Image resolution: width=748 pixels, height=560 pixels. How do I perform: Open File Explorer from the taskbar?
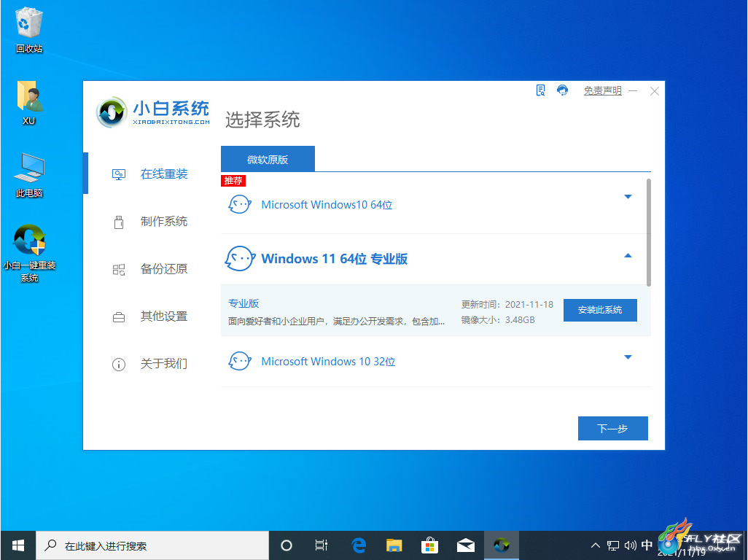[394, 545]
